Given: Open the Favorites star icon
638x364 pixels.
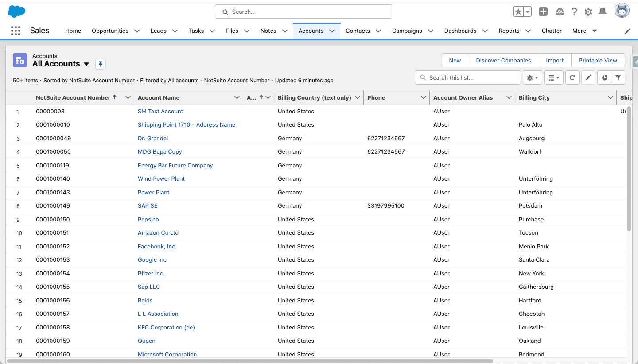Looking at the screenshot, I should tap(518, 12).
